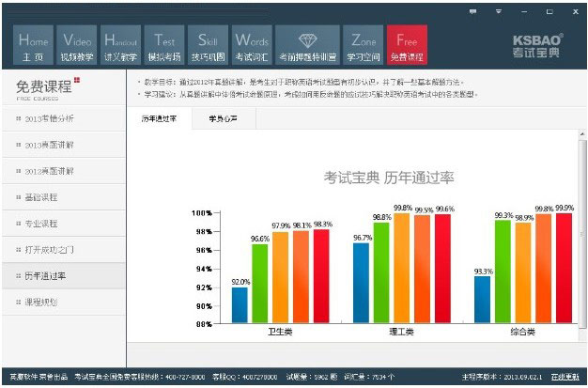Click the diamond 考前押题特训营 tile
588x388 pixels.
(x=307, y=45)
